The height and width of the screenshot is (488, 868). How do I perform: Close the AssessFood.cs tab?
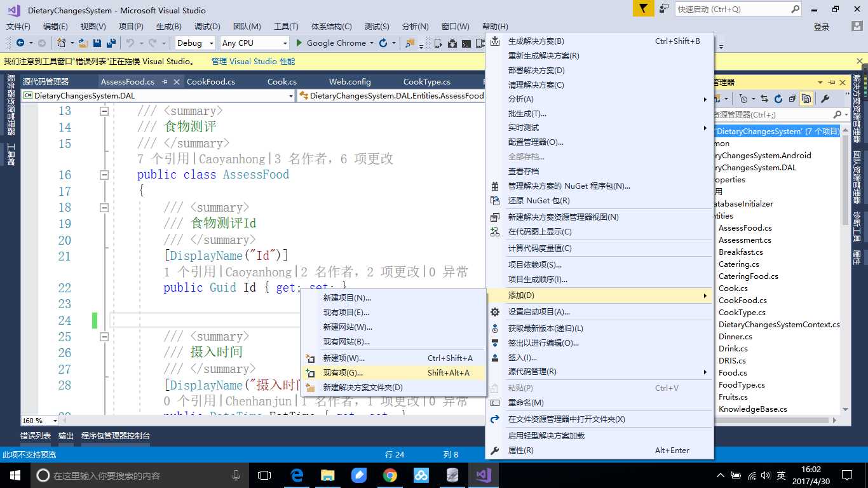(x=177, y=81)
